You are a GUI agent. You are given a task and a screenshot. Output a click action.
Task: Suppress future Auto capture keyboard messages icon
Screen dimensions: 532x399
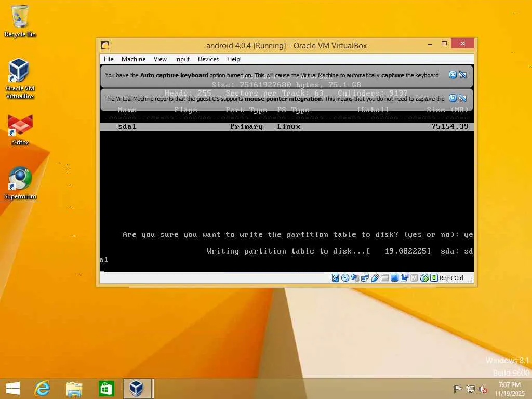pos(463,75)
